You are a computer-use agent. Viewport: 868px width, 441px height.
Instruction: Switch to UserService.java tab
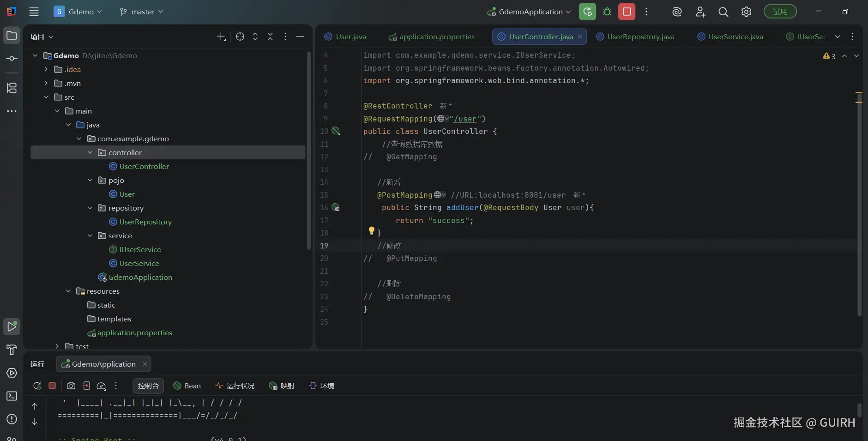(x=730, y=36)
